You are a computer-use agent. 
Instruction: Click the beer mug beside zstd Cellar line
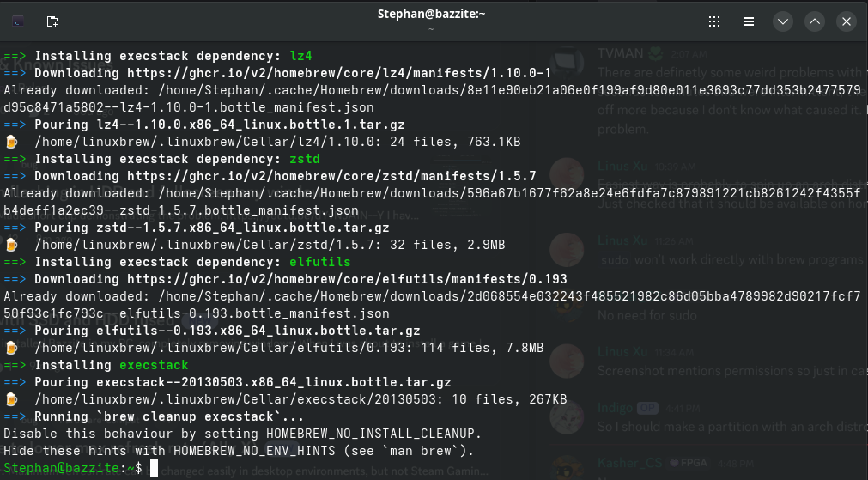pyautogui.click(x=11, y=245)
